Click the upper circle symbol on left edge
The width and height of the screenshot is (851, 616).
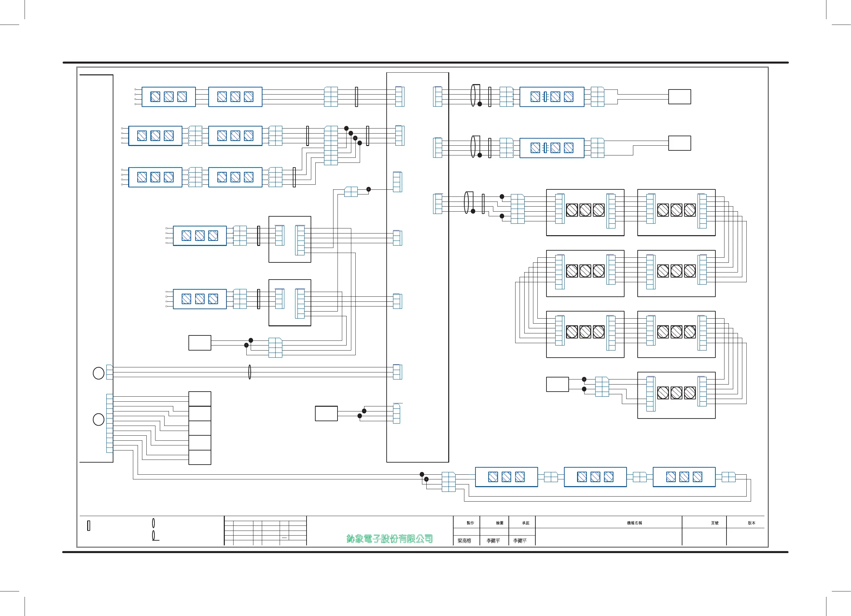[x=98, y=373]
